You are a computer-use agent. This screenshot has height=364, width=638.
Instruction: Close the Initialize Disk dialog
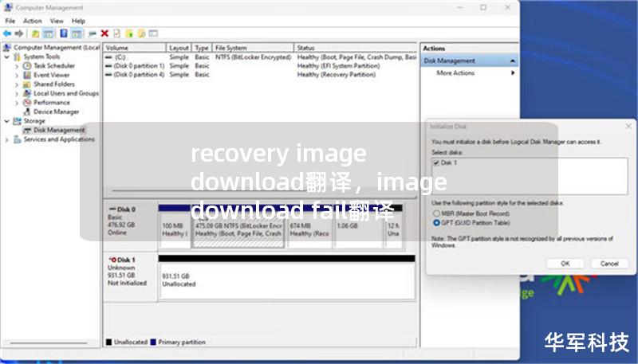[x=628, y=127]
